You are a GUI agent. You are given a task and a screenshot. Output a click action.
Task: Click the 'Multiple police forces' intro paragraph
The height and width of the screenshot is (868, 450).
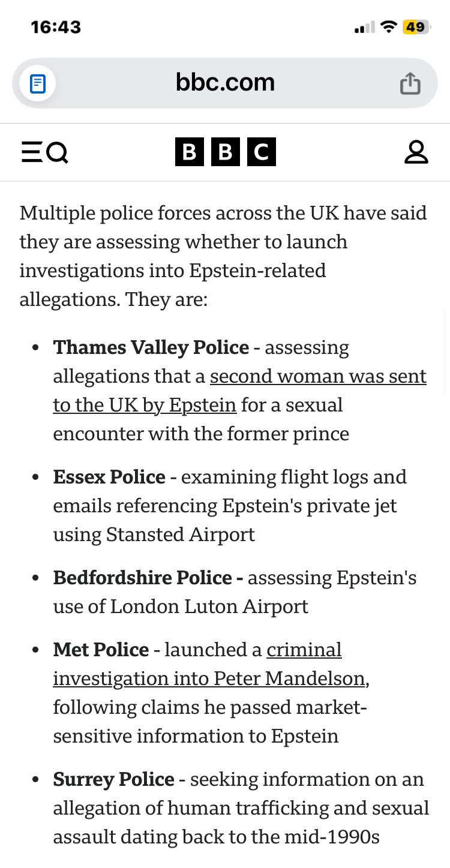tap(223, 256)
